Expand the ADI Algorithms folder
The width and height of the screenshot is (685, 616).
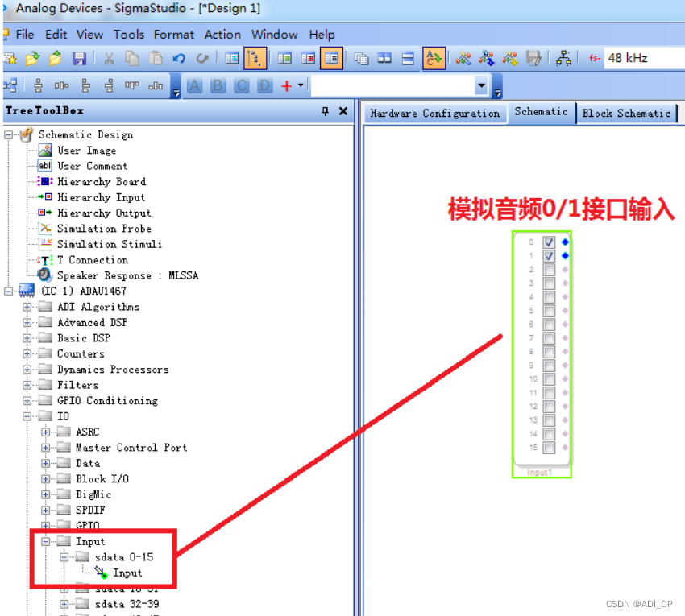(x=27, y=307)
